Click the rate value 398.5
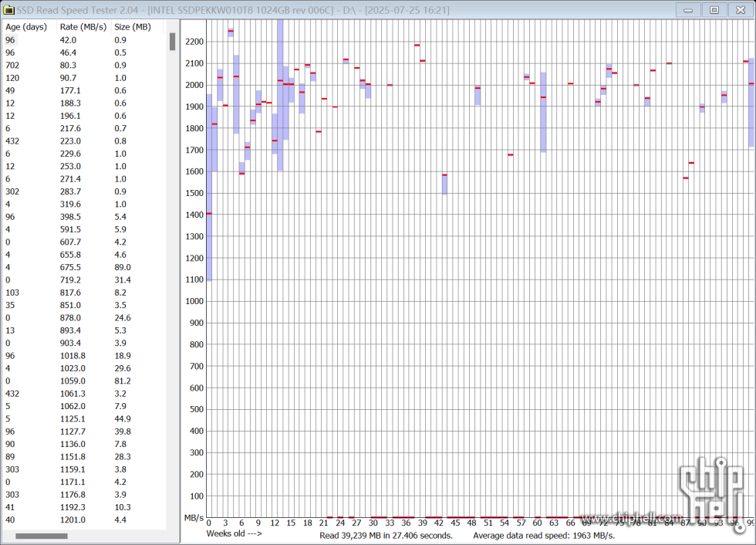The height and width of the screenshot is (545, 756). pos(70,217)
